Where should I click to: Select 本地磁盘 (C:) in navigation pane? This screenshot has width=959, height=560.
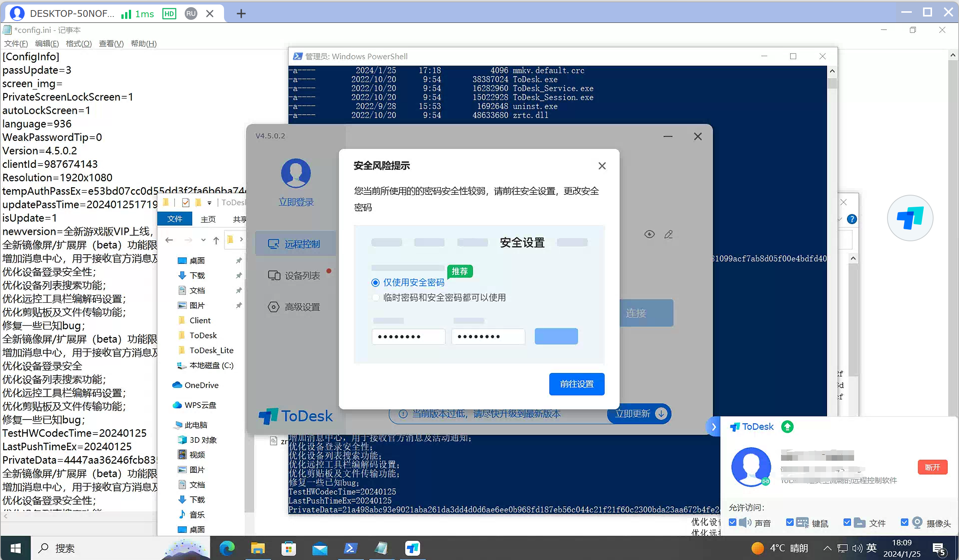(205, 365)
